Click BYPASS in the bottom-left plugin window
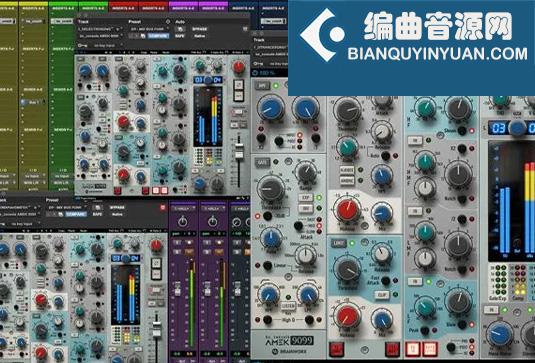Screen dimensions: 535x363 [117, 207]
